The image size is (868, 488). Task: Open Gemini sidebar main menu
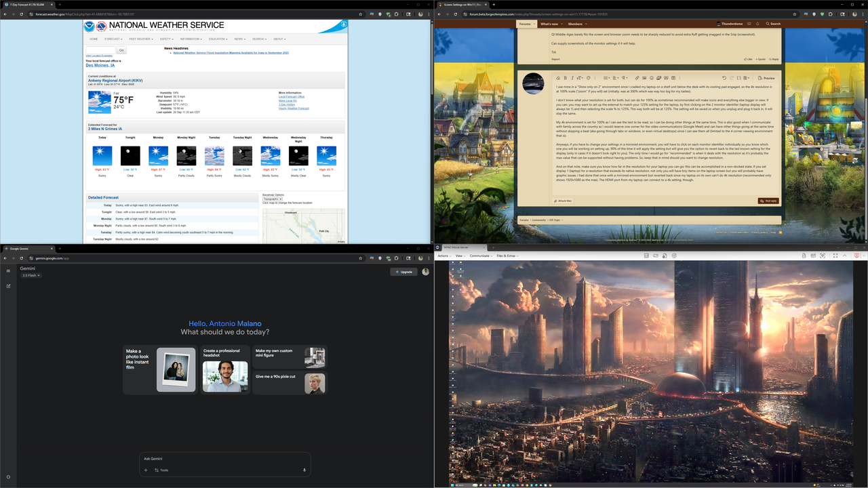pyautogui.click(x=8, y=271)
